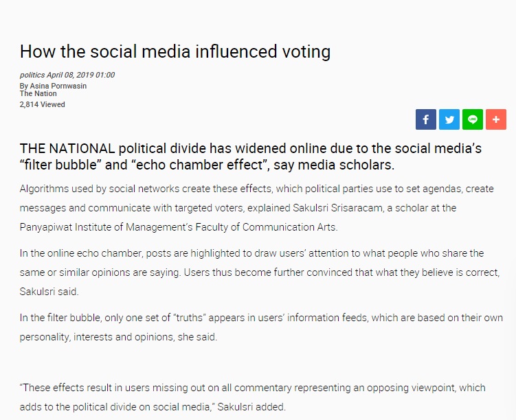This screenshot has height=420, width=516.
Task: Open more sharing options plus icon
Action: pyautogui.click(x=496, y=119)
